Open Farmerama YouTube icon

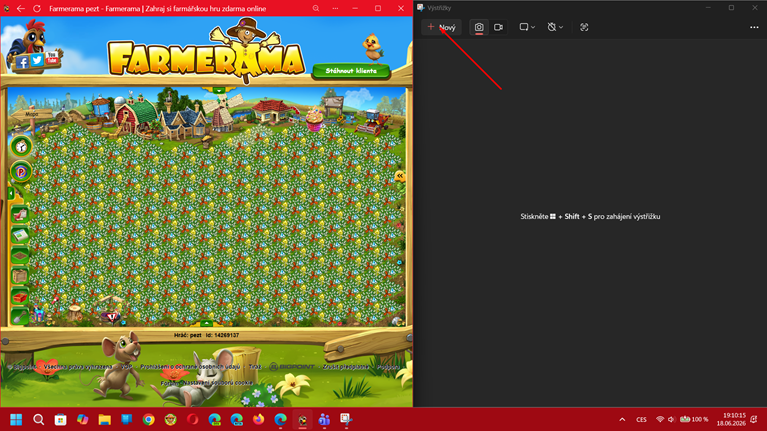51,58
